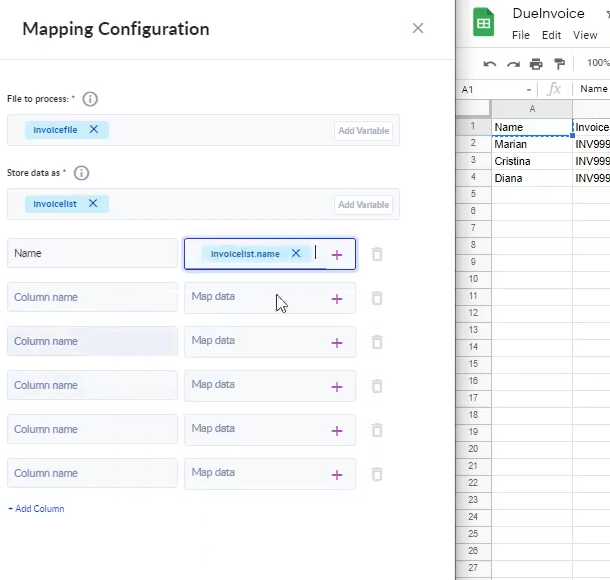
Task: Open View menu in Google Sheets
Action: pyautogui.click(x=585, y=35)
